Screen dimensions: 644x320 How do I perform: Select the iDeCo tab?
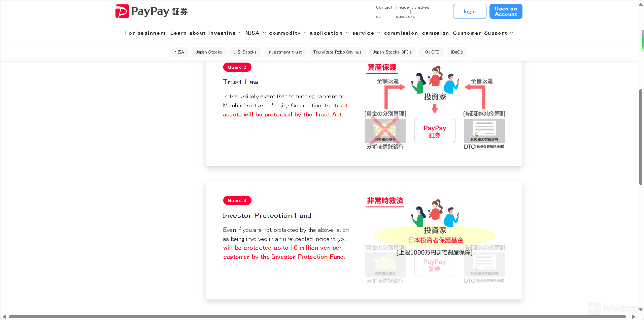pyautogui.click(x=457, y=52)
